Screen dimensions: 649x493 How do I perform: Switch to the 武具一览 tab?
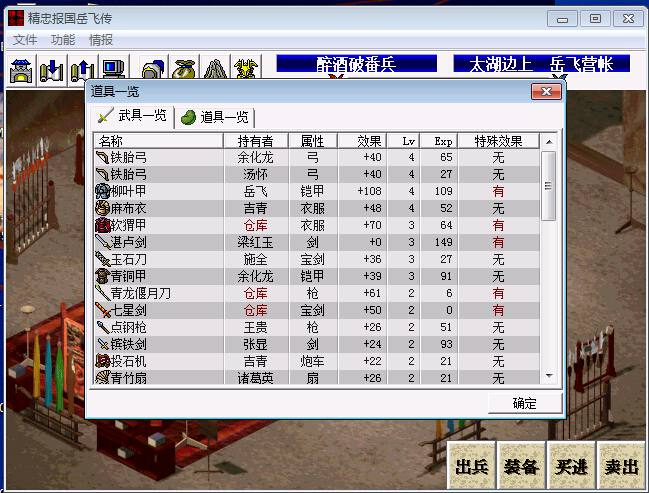(x=133, y=116)
